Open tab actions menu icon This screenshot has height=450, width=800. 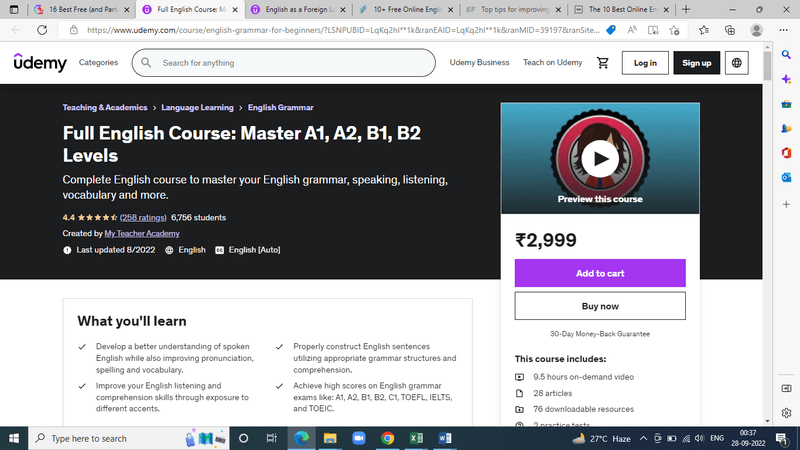(x=14, y=9)
